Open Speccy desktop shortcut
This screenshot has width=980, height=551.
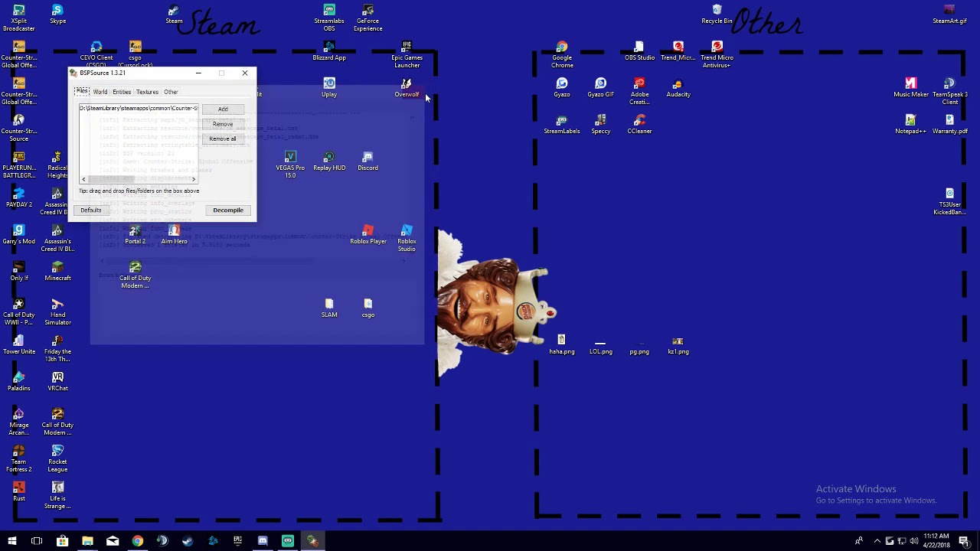[x=600, y=125]
